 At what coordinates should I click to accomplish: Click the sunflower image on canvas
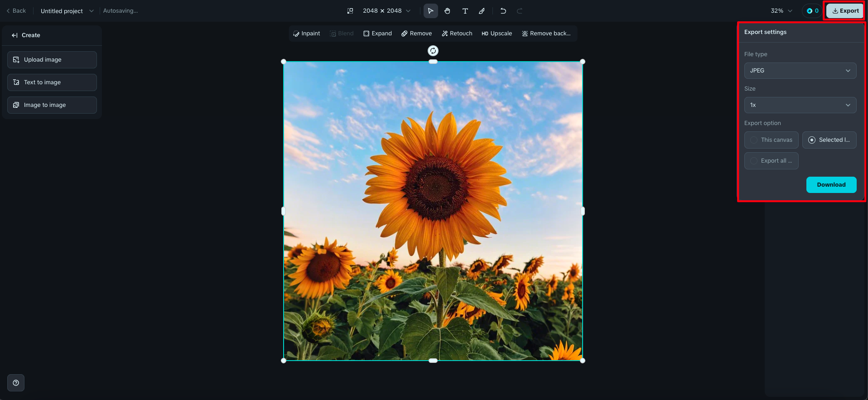[x=433, y=211]
